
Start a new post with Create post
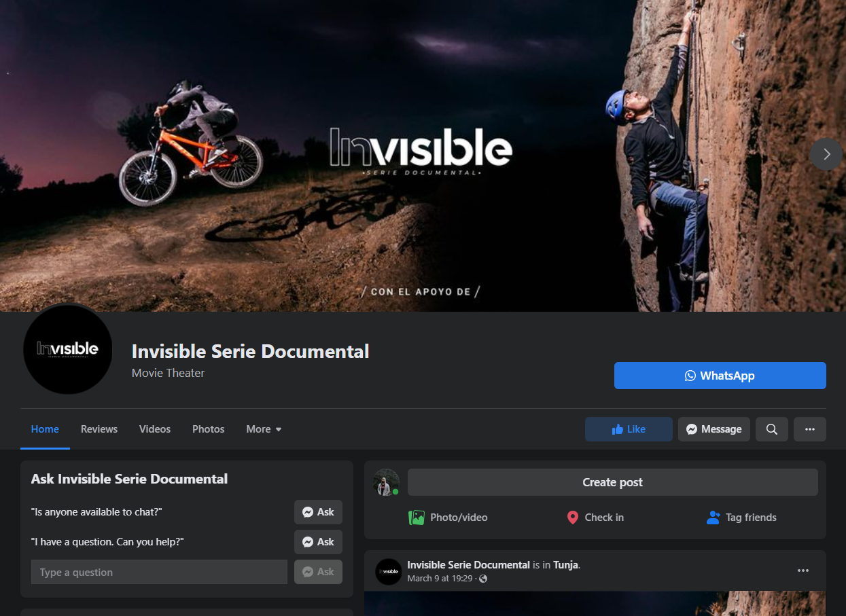click(612, 482)
